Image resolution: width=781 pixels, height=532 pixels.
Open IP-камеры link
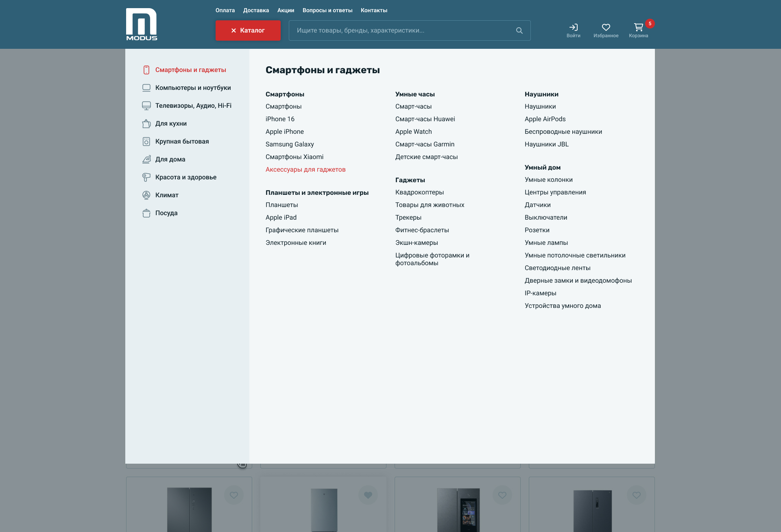click(541, 293)
